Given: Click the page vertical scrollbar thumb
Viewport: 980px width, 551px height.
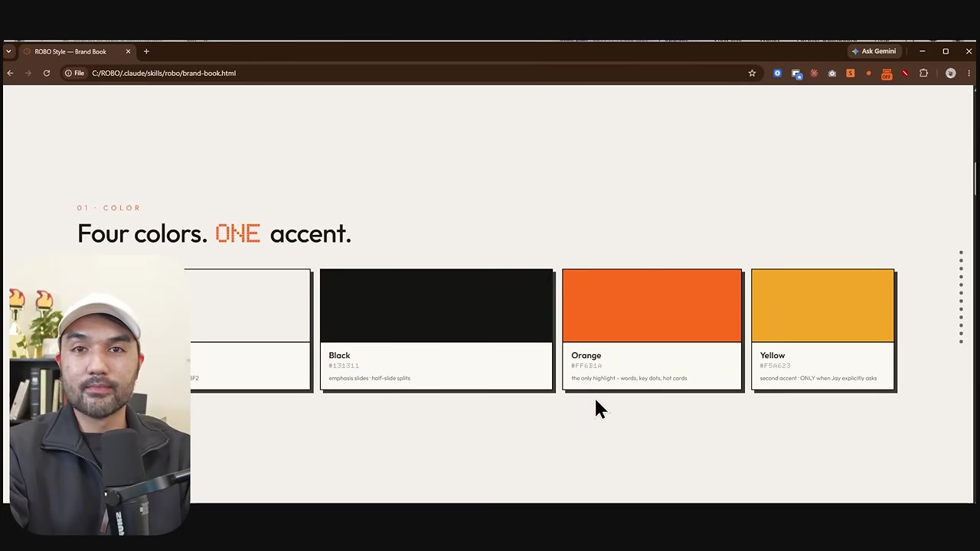Looking at the screenshot, I should click(976, 179).
